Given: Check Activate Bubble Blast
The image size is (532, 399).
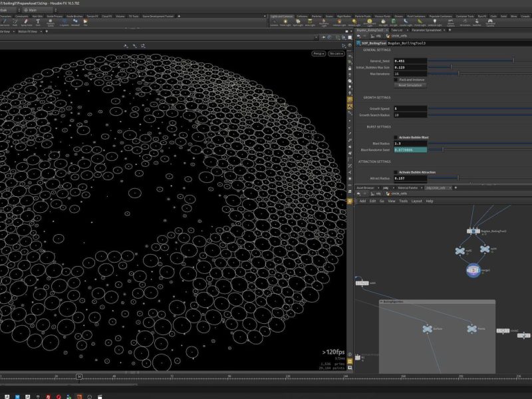Looking at the screenshot, I should (x=396, y=136).
